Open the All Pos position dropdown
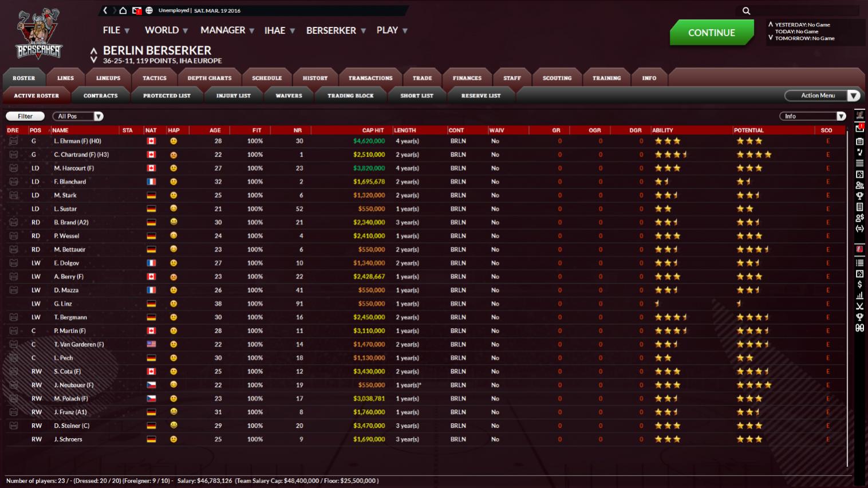The image size is (868, 488). point(78,116)
